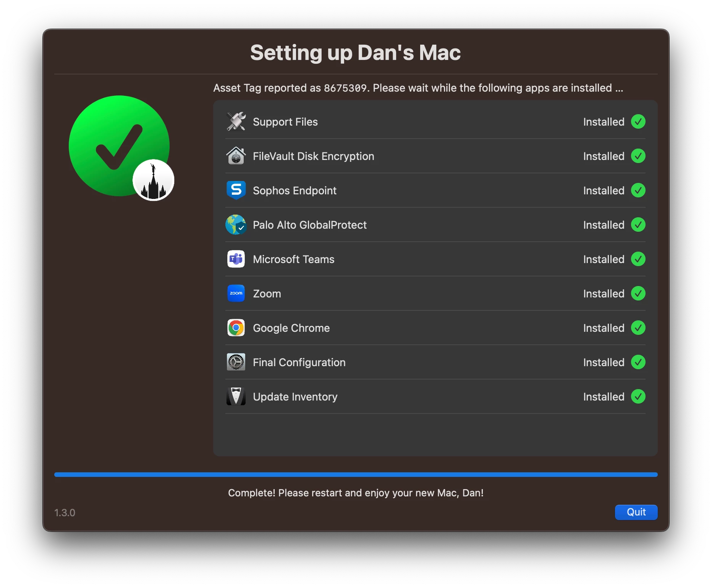712x588 pixels.
Task: Click Installed status on Update Inventory row
Action: (x=604, y=397)
